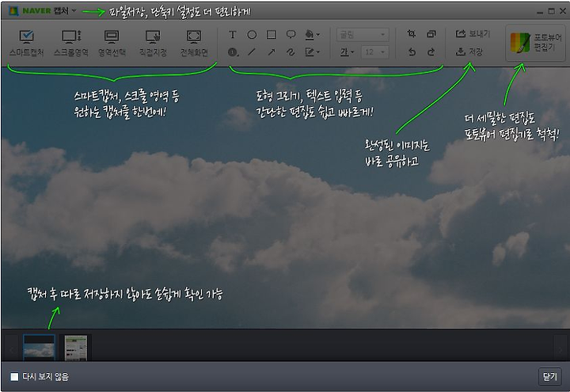Pick the 영역선택 area selection capture

point(112,44)
